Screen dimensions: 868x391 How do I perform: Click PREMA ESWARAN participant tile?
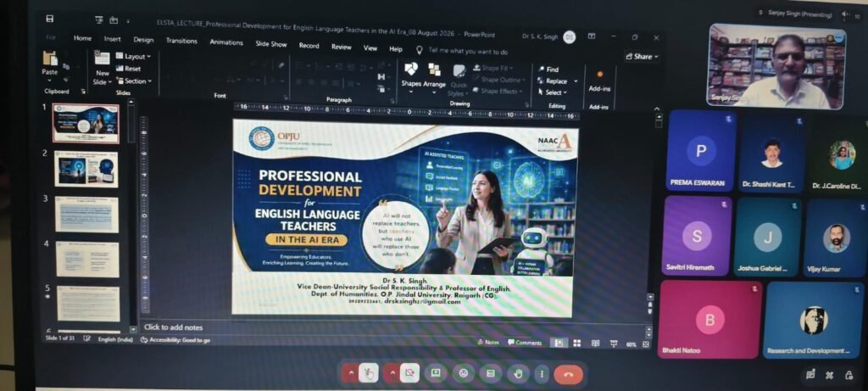click(701, 151)
